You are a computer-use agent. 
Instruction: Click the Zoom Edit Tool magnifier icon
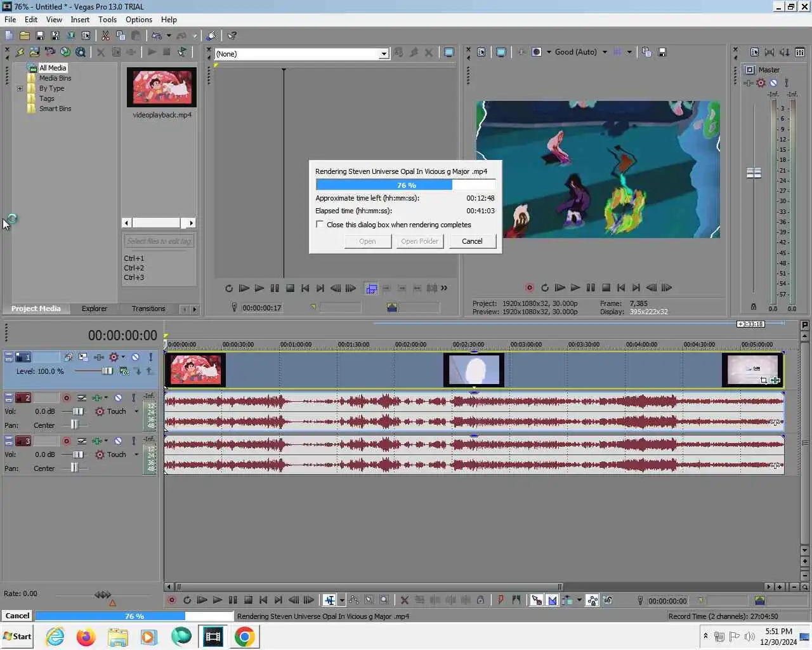coord(384,600)
